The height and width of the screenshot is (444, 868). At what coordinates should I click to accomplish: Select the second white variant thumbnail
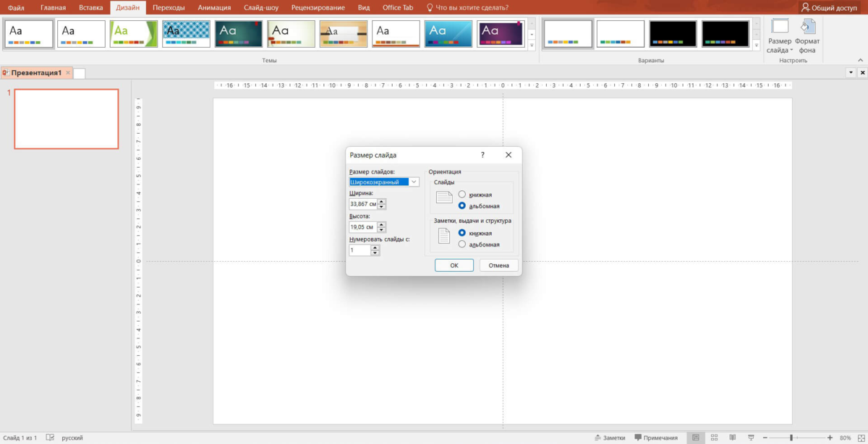coord(621,33)
